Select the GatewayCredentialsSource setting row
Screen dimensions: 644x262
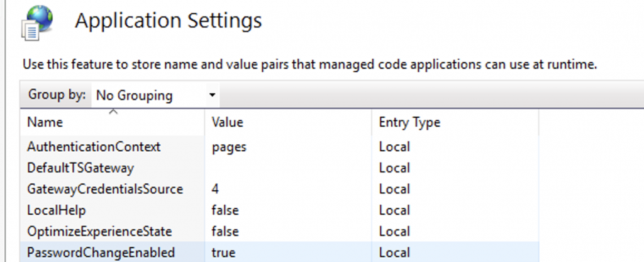click(x=104, y=189)
